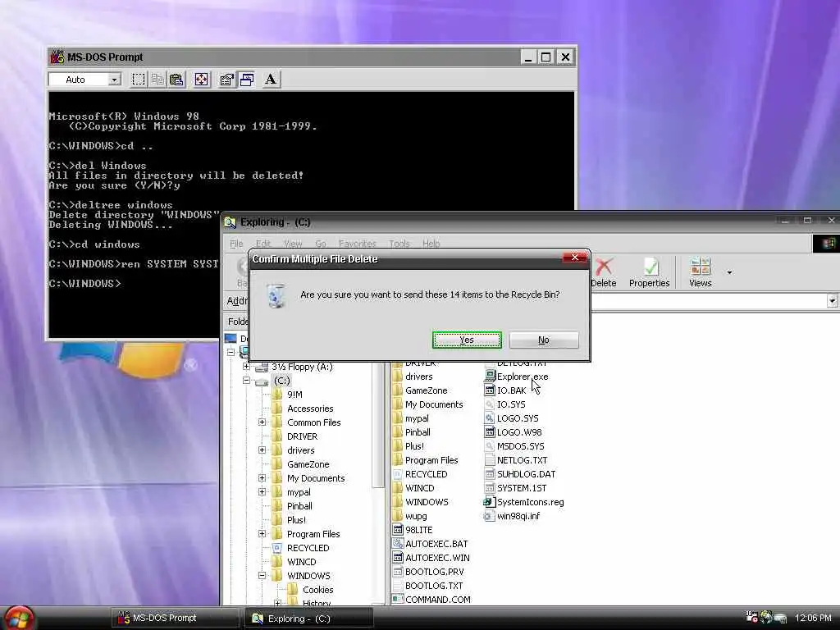This screenshot has height=630, width=840.
Task: Click the Delete toolbar button in Explorer
Action: (604, 272)
